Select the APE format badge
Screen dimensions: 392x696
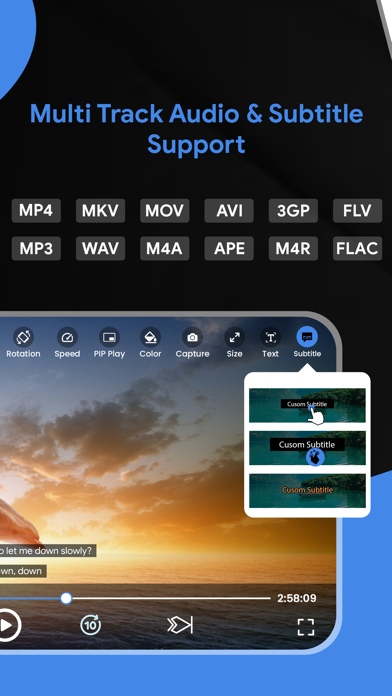coord(229,249)
